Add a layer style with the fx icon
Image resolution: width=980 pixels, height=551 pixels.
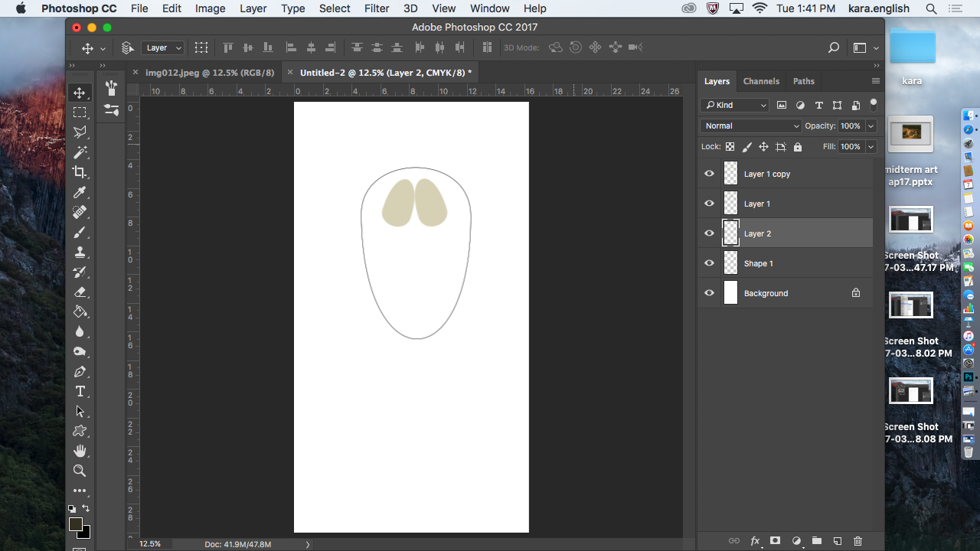pos(755,541)
